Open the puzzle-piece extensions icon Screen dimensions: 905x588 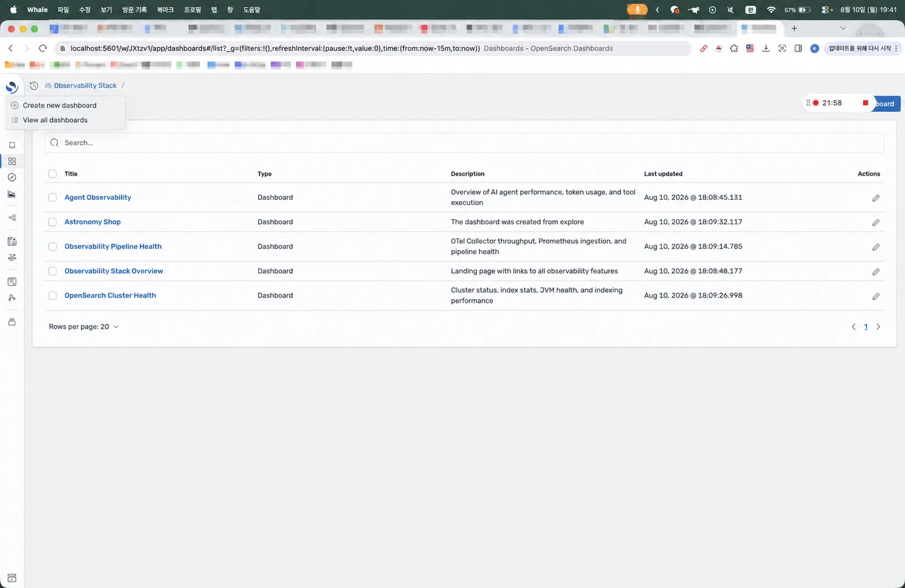pyautogui.click(x=734, y=48)
